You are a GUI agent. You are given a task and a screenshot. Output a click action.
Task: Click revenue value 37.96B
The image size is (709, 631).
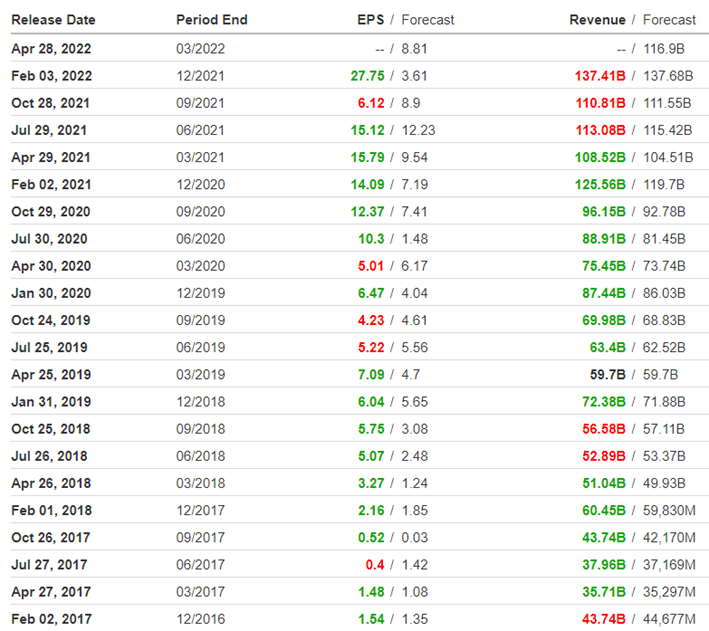coord(604,565)
